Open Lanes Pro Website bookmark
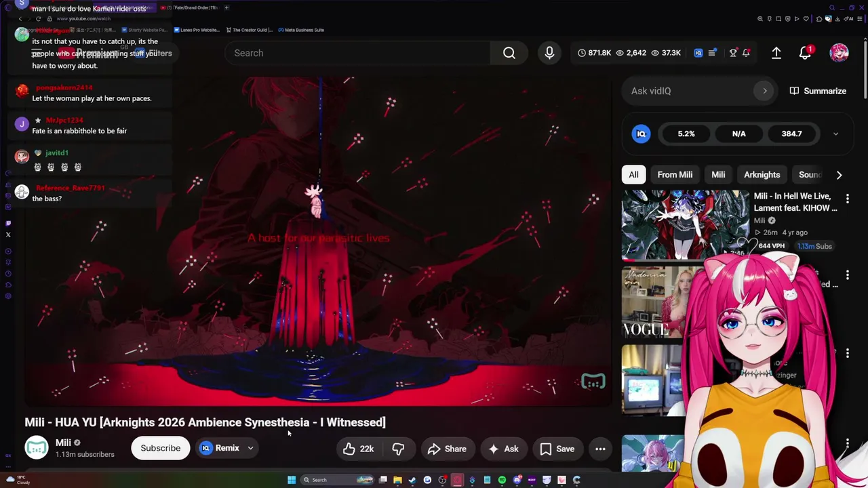This screenshot has height=488, width=868. 197,30
